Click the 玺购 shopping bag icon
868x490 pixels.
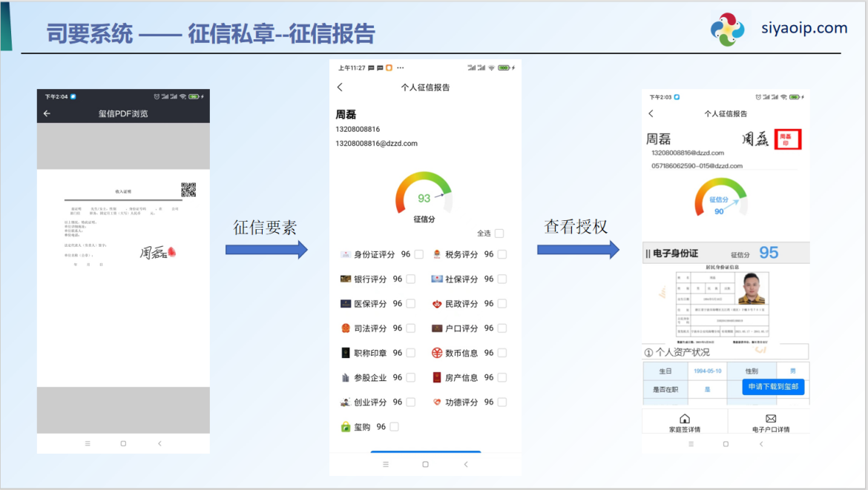pos(345,427)
